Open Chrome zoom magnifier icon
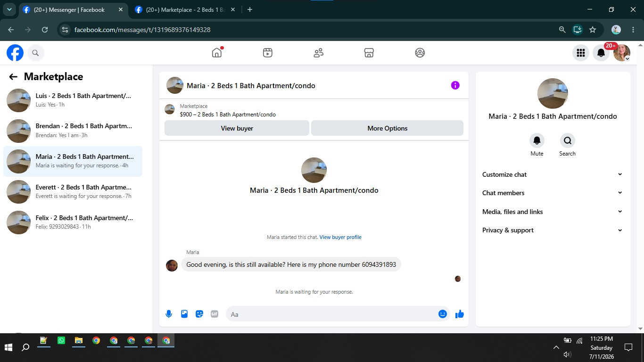The width and height of the screenshot is (644, 362). pos(562,30)
